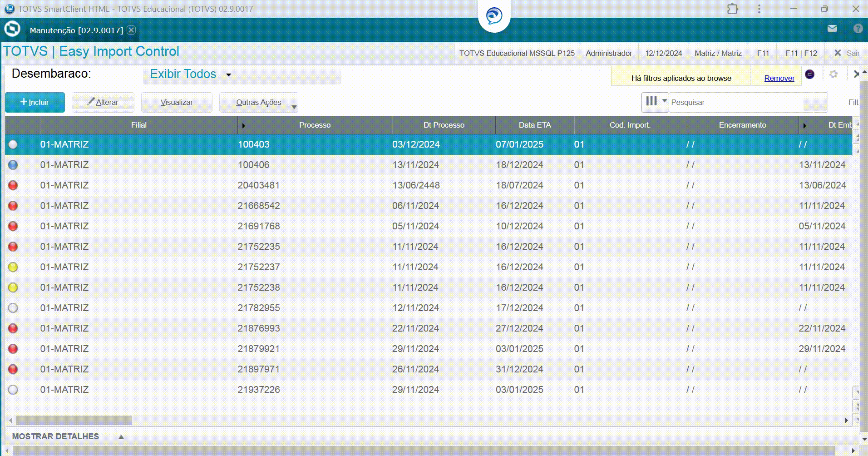This screenshot has width=868, height=456.
Task: Click the red status circle for process 21668542
Action: [13, 206]
